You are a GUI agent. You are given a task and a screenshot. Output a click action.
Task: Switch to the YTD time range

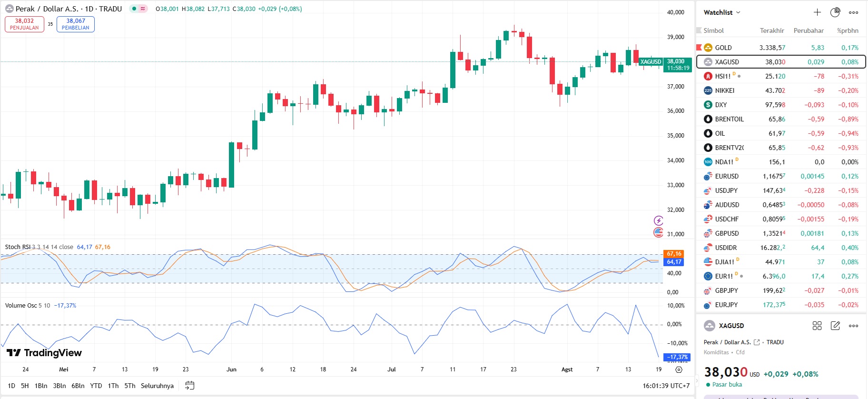pos(96,386)
